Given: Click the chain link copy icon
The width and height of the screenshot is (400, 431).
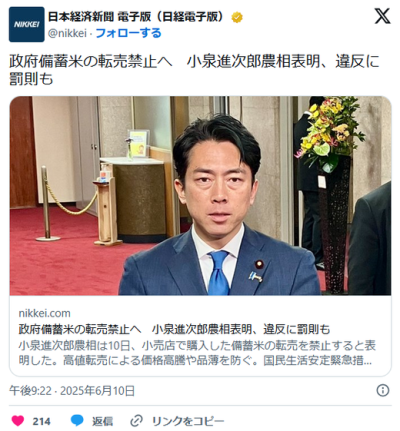Looking at the screenshot, I should (x=136, y=421).
